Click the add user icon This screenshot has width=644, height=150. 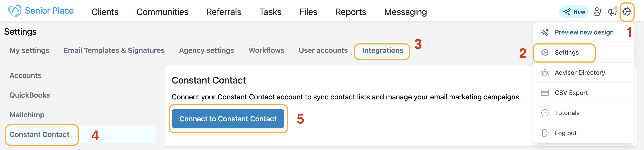(x=597, y=12)
